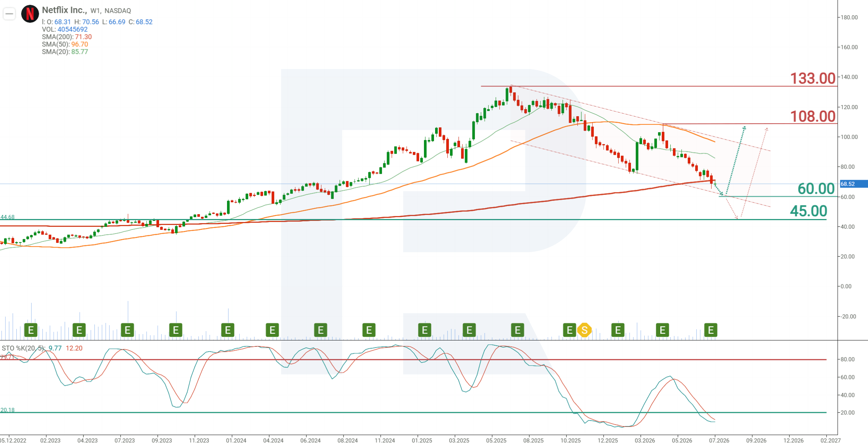868x444 pixels.
Task: Open the July 2025 earnings E marker
Action: coord(517,330)
